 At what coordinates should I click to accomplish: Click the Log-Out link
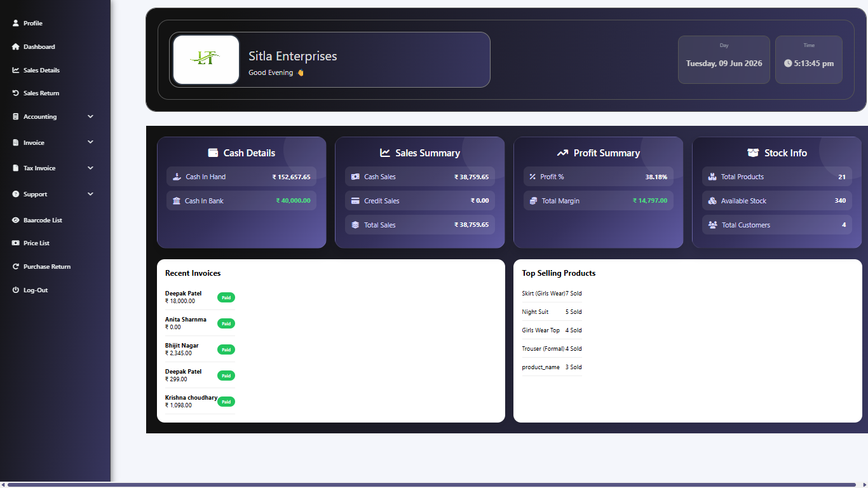36,290
